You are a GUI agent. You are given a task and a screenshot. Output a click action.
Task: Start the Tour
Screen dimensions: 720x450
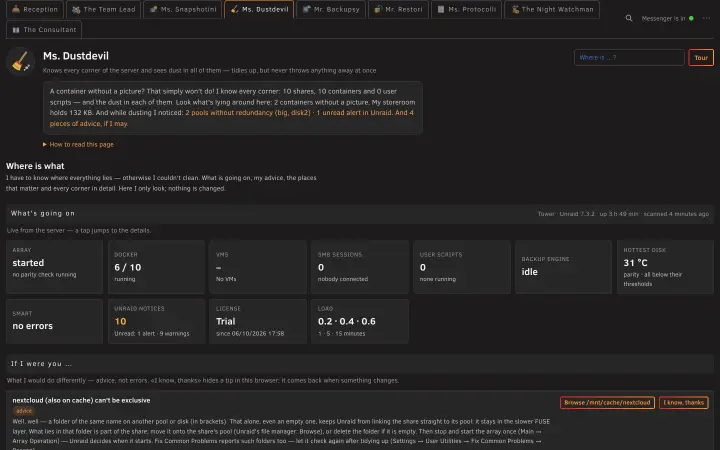701,57
